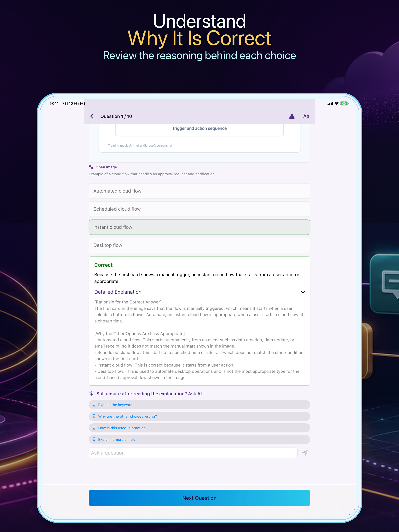The width and height of the screenshot is (399, 532).
Task: Tap the image caption about approval request
Action: pos(152,174)
